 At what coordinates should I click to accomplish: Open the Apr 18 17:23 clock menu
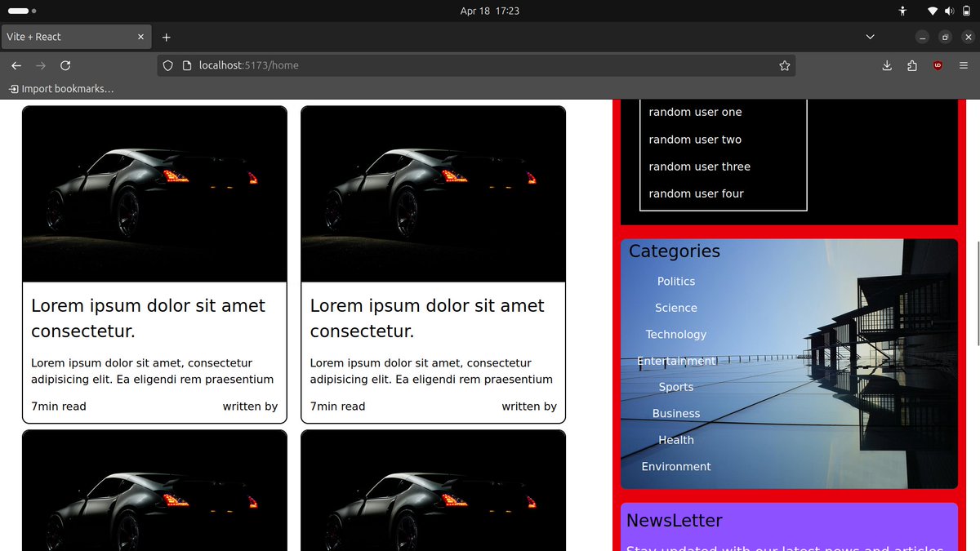click(490, 11)
